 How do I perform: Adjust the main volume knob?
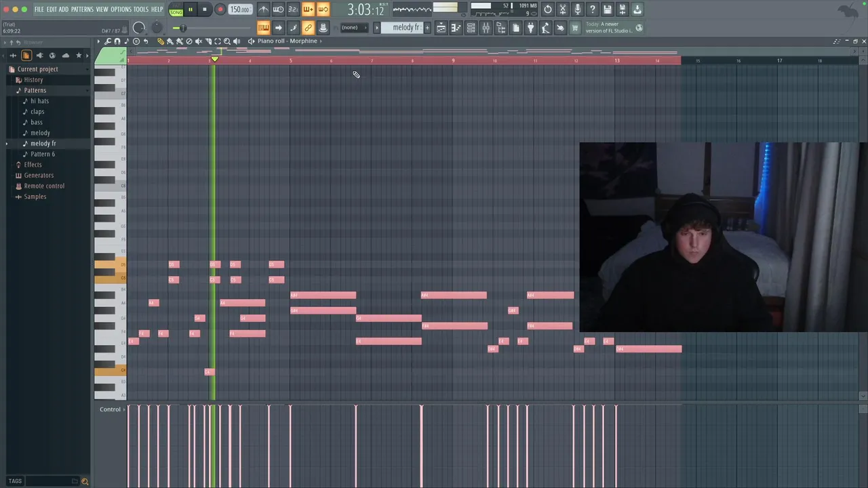[x=139, y=28]
